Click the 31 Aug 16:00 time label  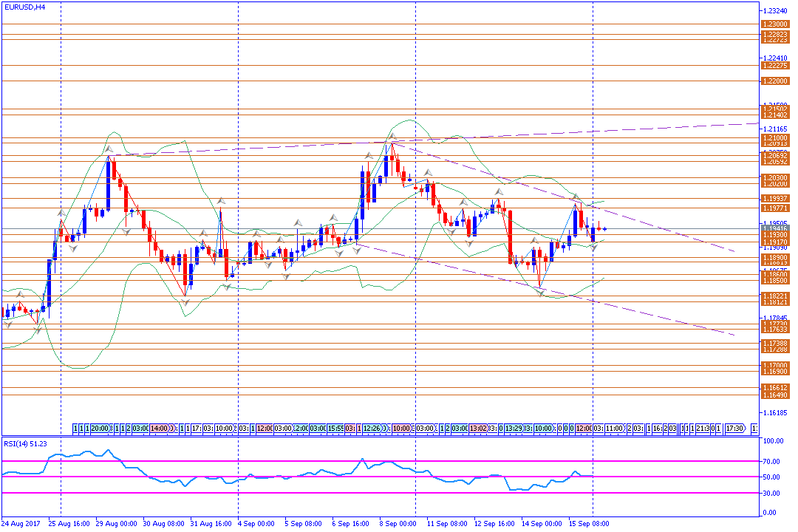[x=211, y=523]
